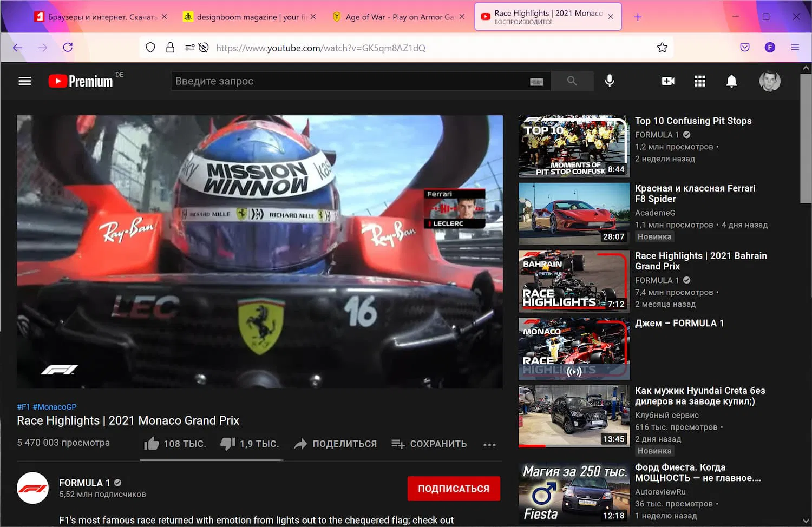The width and height of the screenshot is (812, 527).
Task: Open the #MonacoGP hashtag link
Action: coord(55,407)
